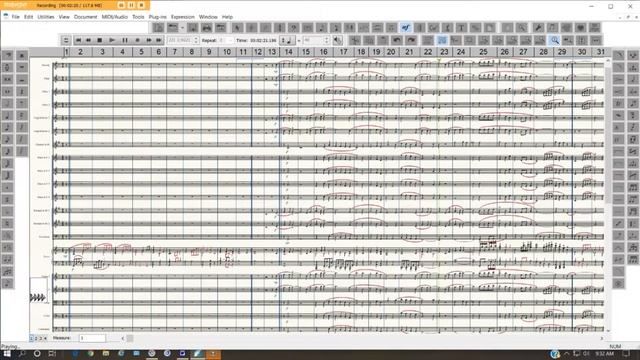Click the top-left icon of the right-side palette

pos(619,55)
